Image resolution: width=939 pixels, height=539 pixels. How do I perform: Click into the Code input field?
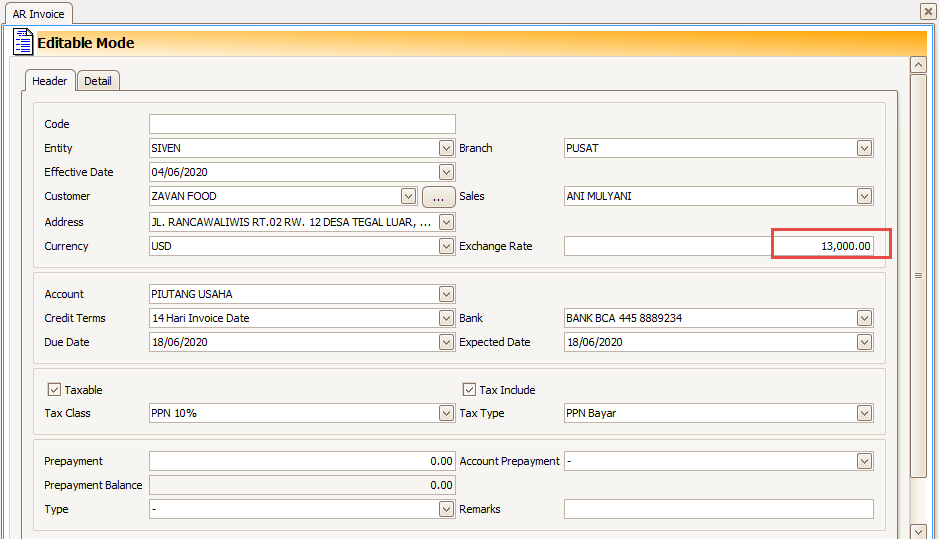pyautogui.click(x=302, y=124)
